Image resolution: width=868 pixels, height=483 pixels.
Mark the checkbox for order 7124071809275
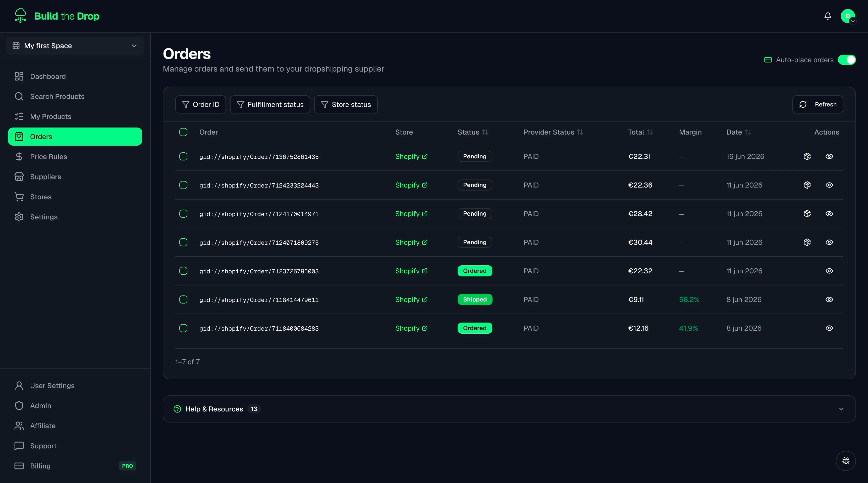183,243
